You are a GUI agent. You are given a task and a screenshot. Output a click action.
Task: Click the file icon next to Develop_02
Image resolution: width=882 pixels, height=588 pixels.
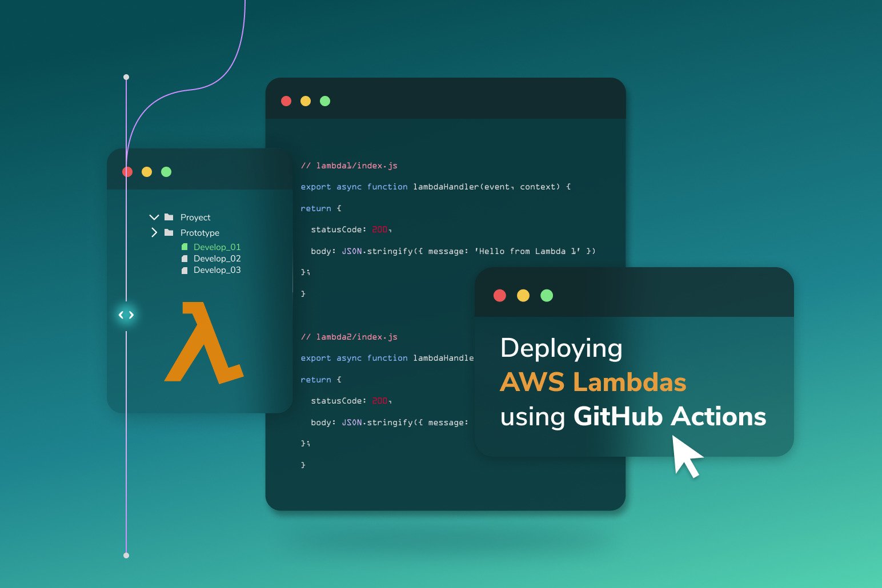pyautogui.click(x=184, y=258)
